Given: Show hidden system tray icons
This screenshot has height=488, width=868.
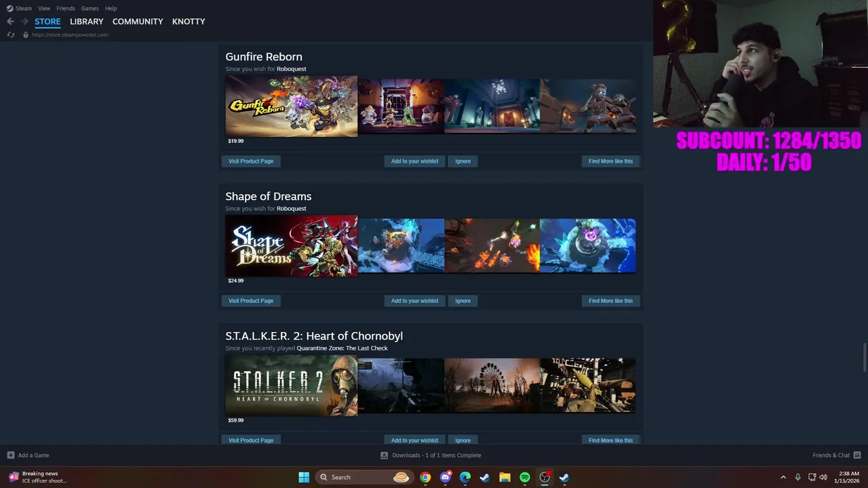Looking at the screenshot, I should 783,477.
